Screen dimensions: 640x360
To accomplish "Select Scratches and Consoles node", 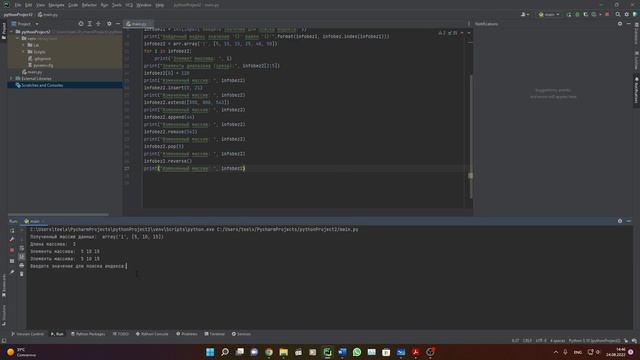I will point(39,85).
